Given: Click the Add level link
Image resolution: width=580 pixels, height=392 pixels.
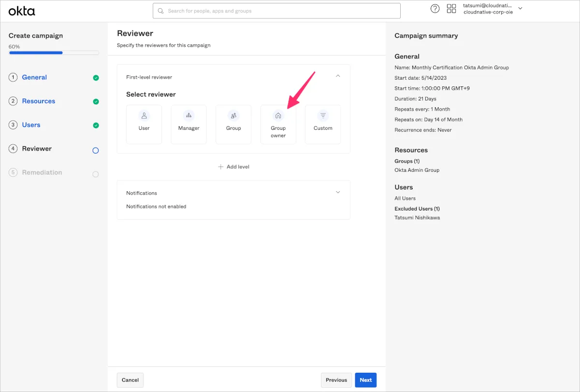Looking at the screenshot, I should pyautogui.click(x=234, y=167).
